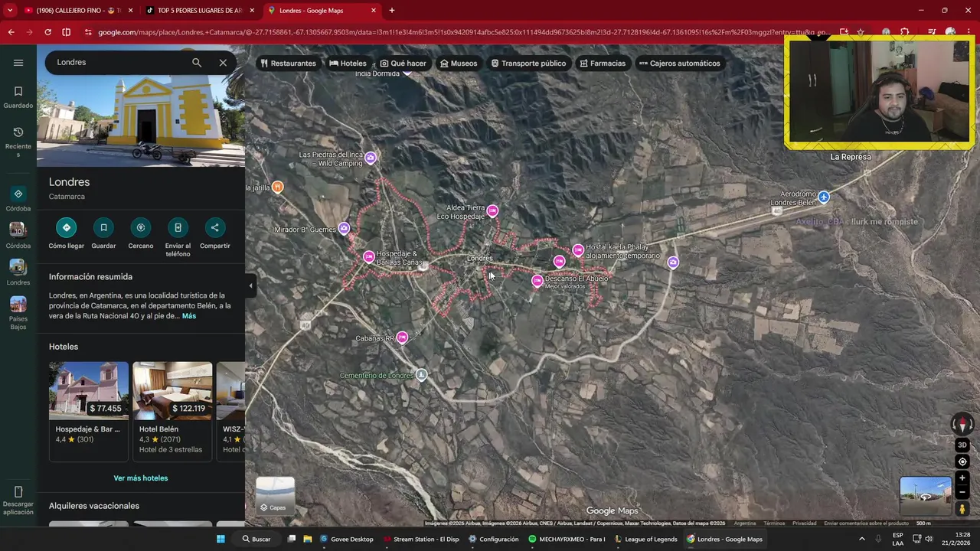Click the Compartir share icon
Viewport: 980px width, 551px height.
click(214, 227)
